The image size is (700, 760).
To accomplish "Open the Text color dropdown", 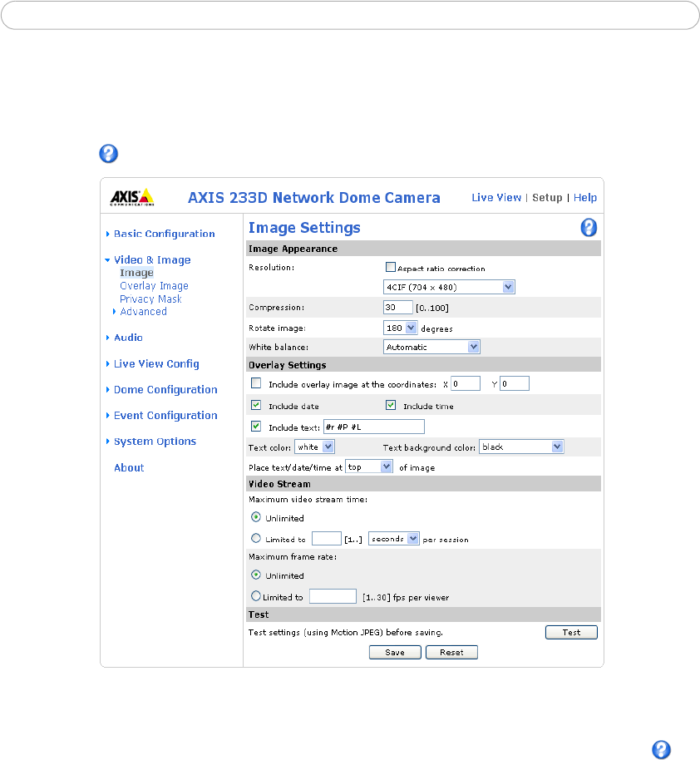I will click(x=315, y=447).
